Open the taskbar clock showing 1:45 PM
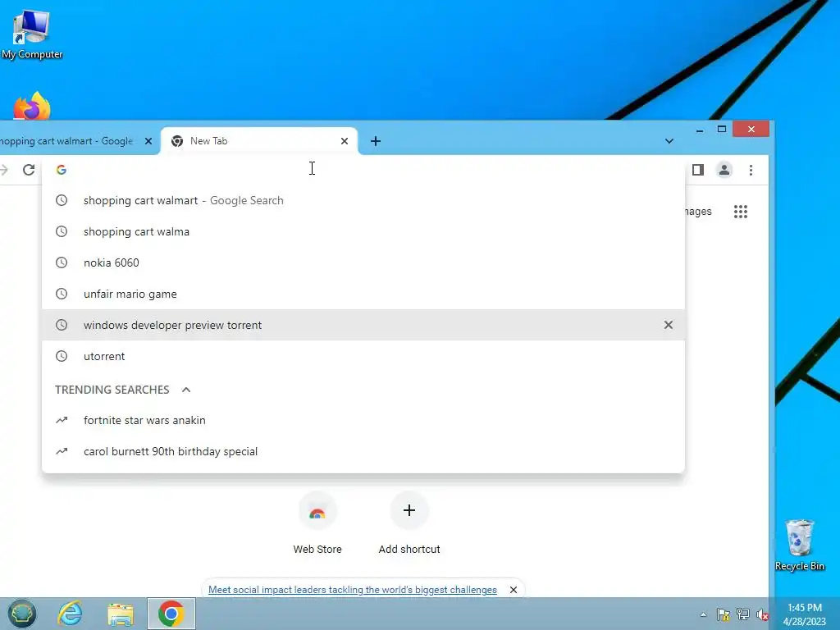 805,614
